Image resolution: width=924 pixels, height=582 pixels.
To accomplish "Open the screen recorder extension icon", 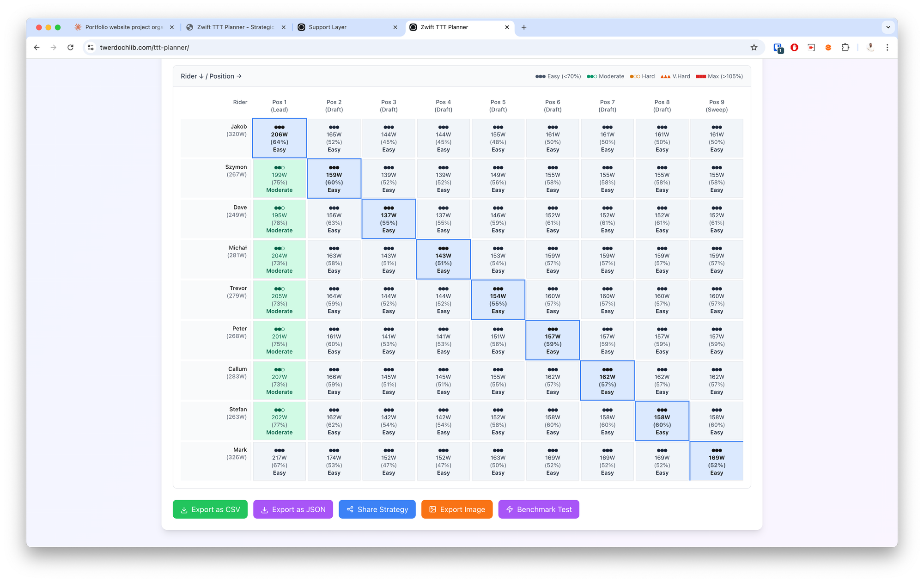I will point(812,47).
